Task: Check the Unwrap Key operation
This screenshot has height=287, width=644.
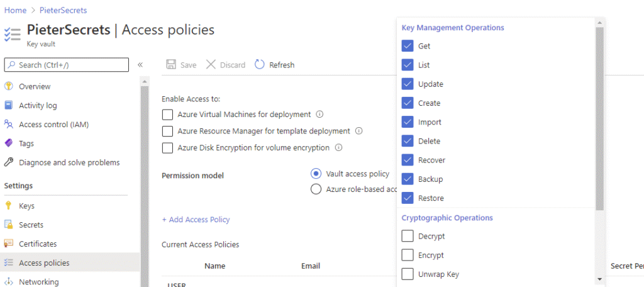Action: [408, 274]
